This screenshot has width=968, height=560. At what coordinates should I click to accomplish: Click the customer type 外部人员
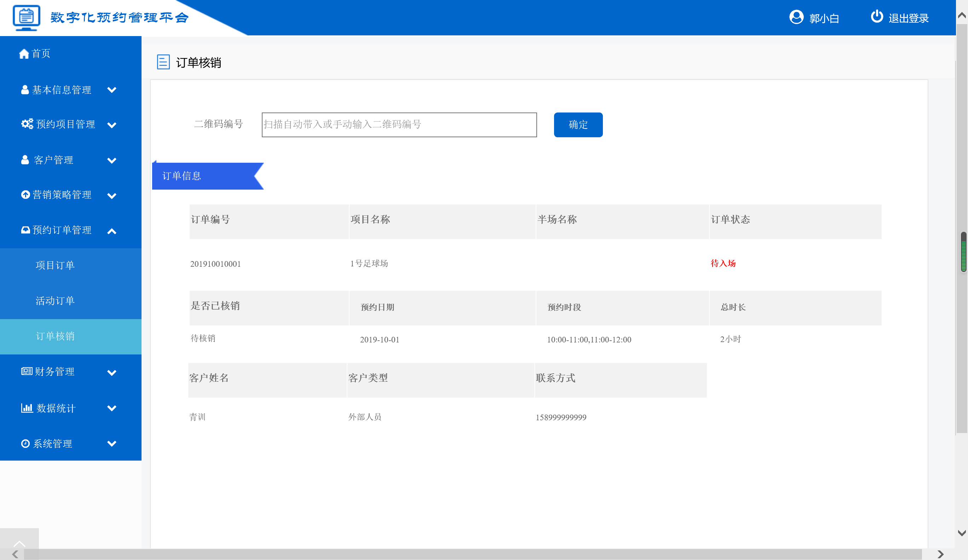[364, 417]
